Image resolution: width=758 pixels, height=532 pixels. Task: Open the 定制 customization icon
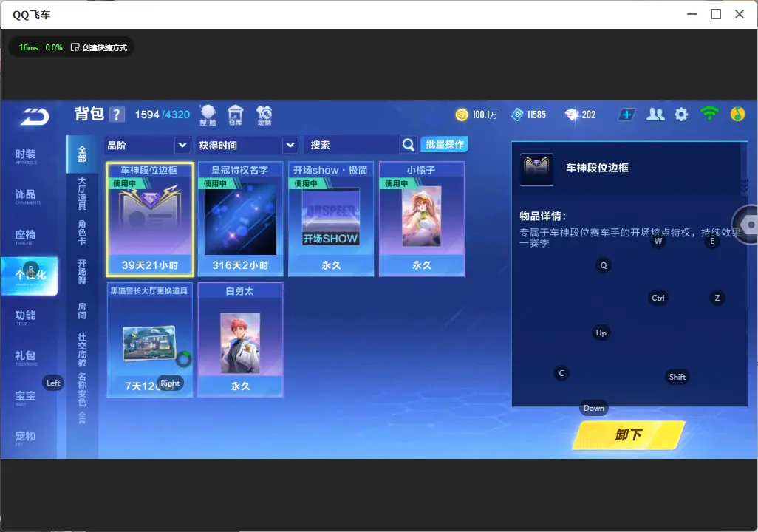(264, 115)
